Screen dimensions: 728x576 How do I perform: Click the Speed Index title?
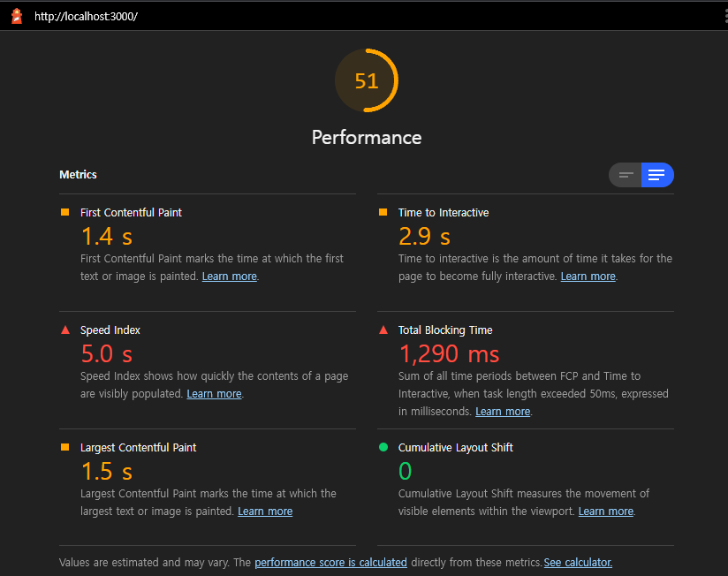pyautogui.click(x=110, y=330)
